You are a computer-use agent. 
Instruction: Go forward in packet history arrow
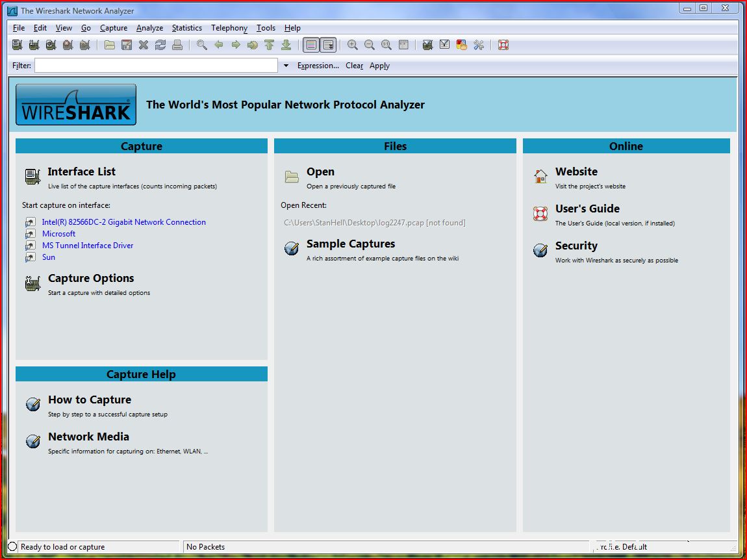click(x=236, y=45)
